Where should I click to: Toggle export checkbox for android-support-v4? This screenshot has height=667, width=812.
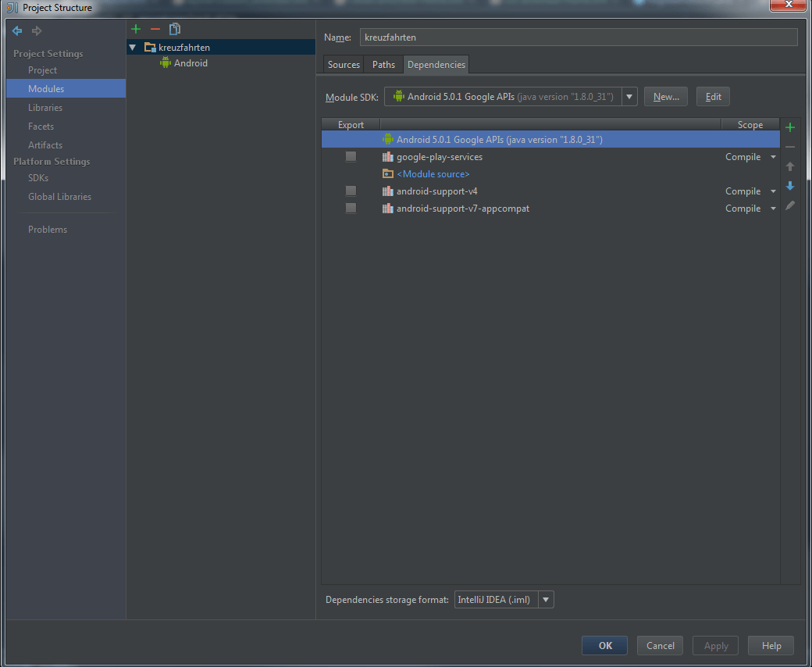pyautogui.click(x=351, y=191)
